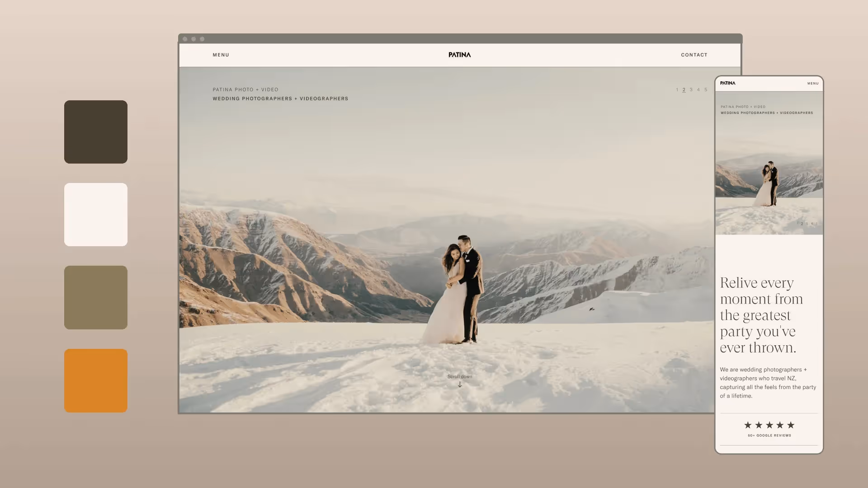Viewport: 868px width, 488px height.
Task: Click the active slide 2 indicator
Action: coord(684,89)
